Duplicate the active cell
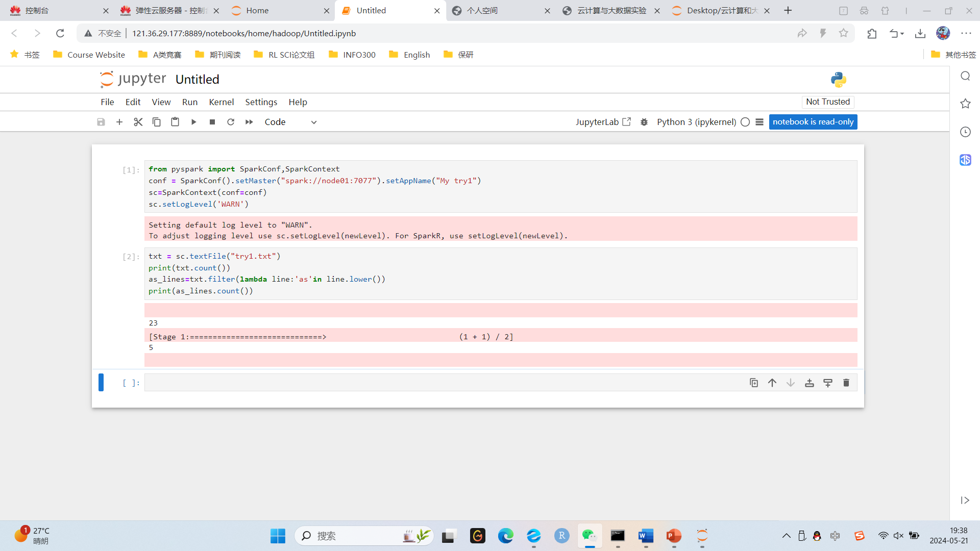This screenshot has width=980, height=551. (x=754, y=383)
